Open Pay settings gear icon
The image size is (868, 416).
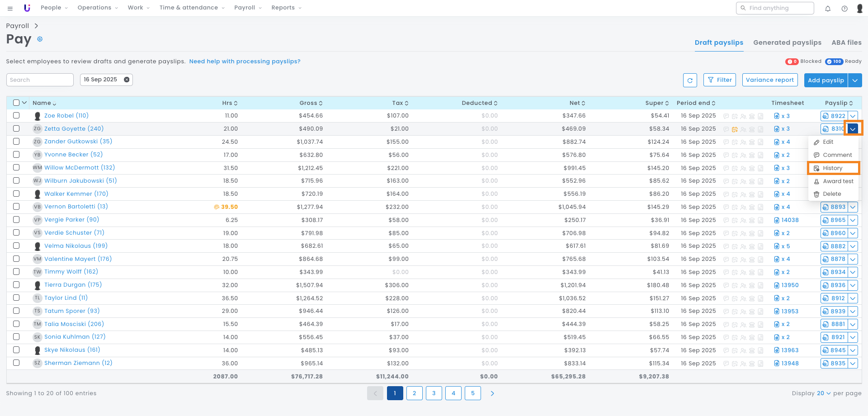click(x=40, y=39)
